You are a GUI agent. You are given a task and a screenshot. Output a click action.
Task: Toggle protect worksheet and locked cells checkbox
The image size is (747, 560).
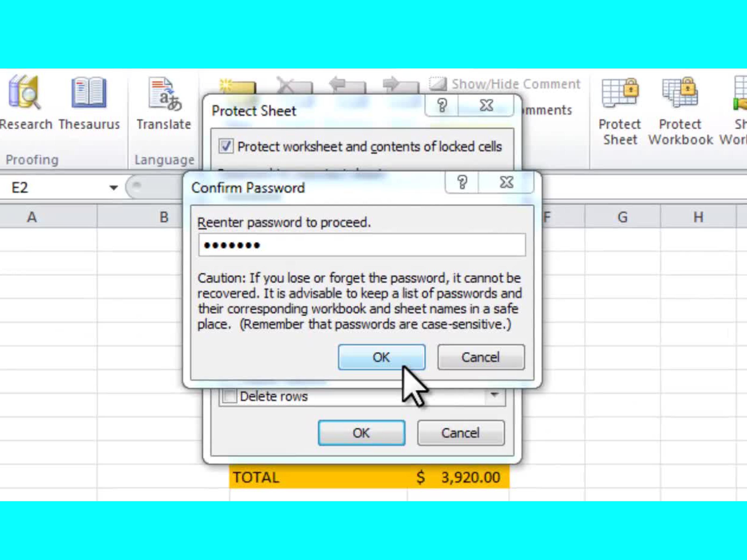pos(226,147)
